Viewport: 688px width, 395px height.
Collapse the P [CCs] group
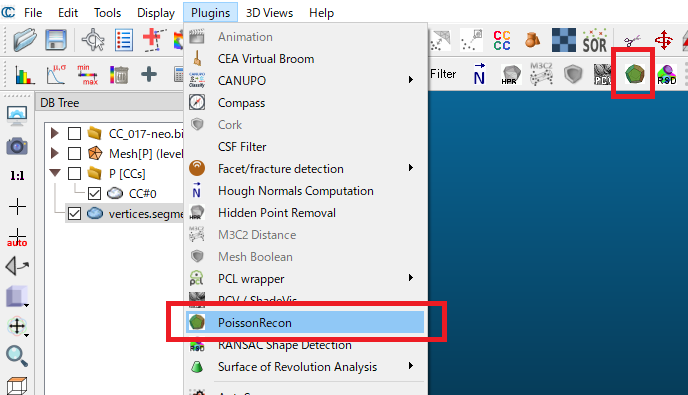coord(55,172)
